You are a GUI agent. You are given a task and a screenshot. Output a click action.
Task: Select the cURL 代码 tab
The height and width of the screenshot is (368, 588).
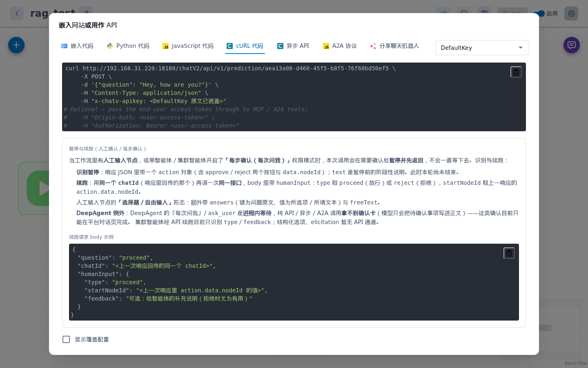pyautogui.click(x=245, y=46)
